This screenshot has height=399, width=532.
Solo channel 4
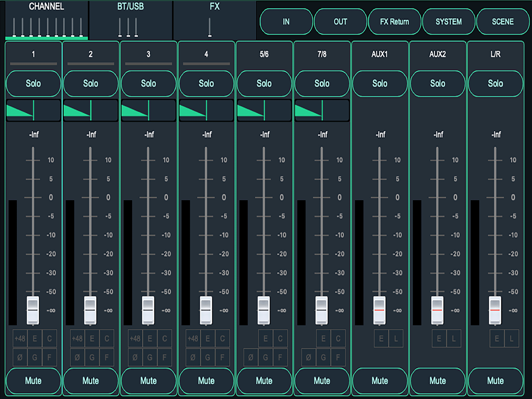(206, 84)
